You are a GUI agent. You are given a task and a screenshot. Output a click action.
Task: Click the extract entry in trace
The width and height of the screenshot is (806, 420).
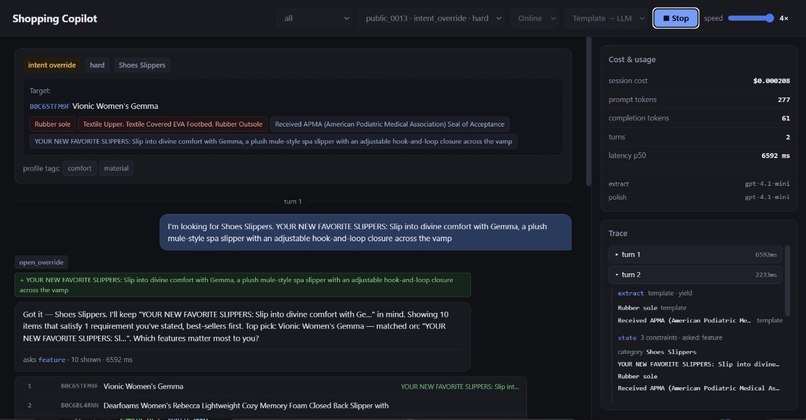[630, 293]
